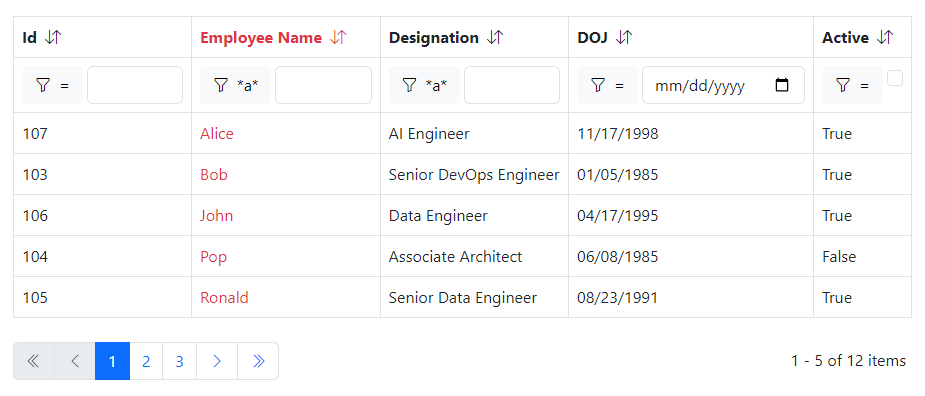Screen dimensions: 925x396
Task: Sort the Designation column via its sort icon
Action: click(495, 38)
